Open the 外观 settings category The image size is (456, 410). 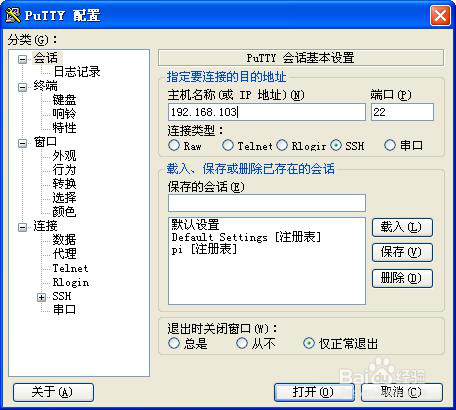[64, 156]
